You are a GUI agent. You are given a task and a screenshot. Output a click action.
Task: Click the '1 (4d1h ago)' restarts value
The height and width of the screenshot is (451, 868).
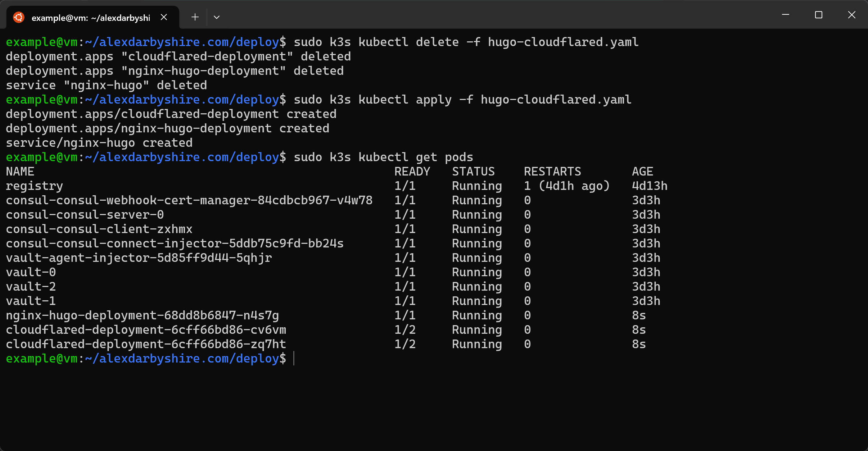(567, 186)
